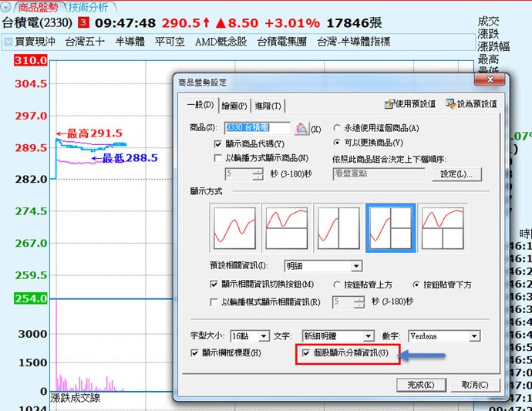Screen dimensions: 532x411
Task: Select the second layout with bottom panel
Action: click(x=287, y=228)
